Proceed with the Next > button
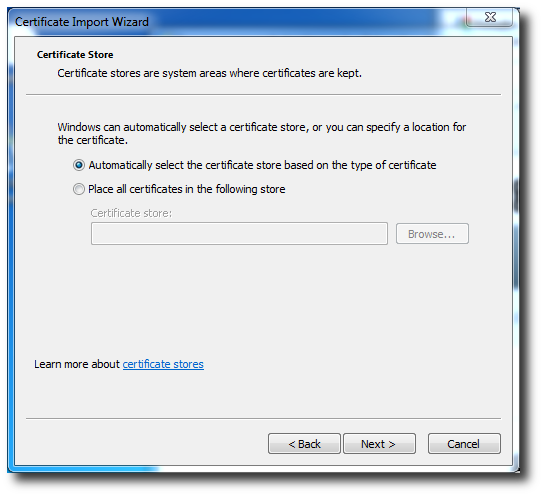Image resolution: width=543 pixels, height=496 pixels. pos(379,444)
